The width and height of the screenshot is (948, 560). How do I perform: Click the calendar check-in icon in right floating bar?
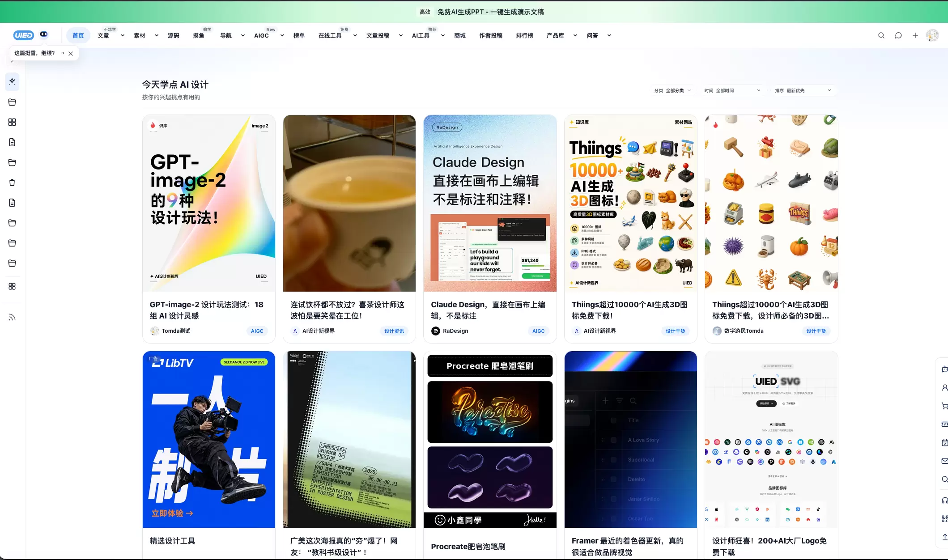click(944, 442)
